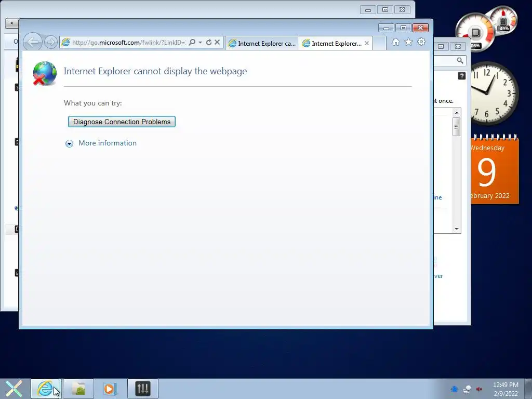Screen dimensions: 532x399
Task: Click Diagnose Connection Problems button
Action: pyautogui.click(x=122, y=122)
